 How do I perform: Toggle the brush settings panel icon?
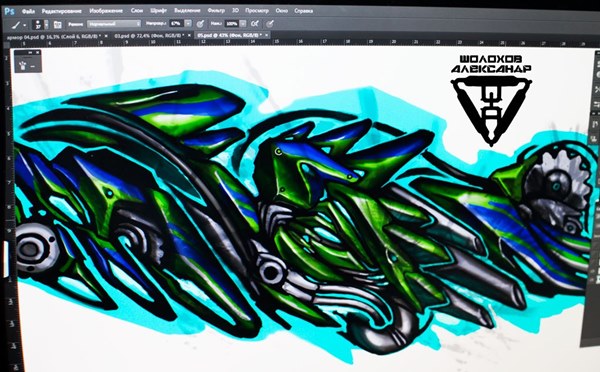point(57,24)
